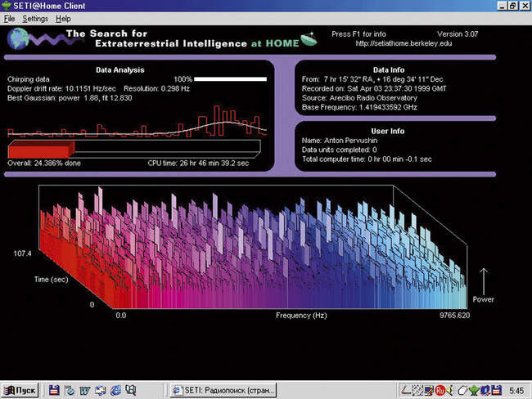Click the 'Power' axis label
Screen dimensions: 532x399
[483, 299]
